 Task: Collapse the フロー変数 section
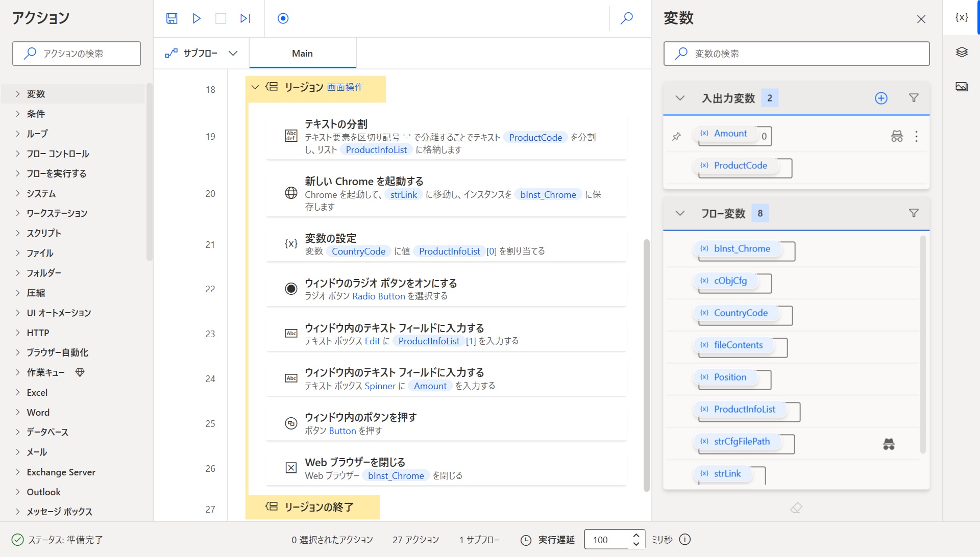coord(680,213)
